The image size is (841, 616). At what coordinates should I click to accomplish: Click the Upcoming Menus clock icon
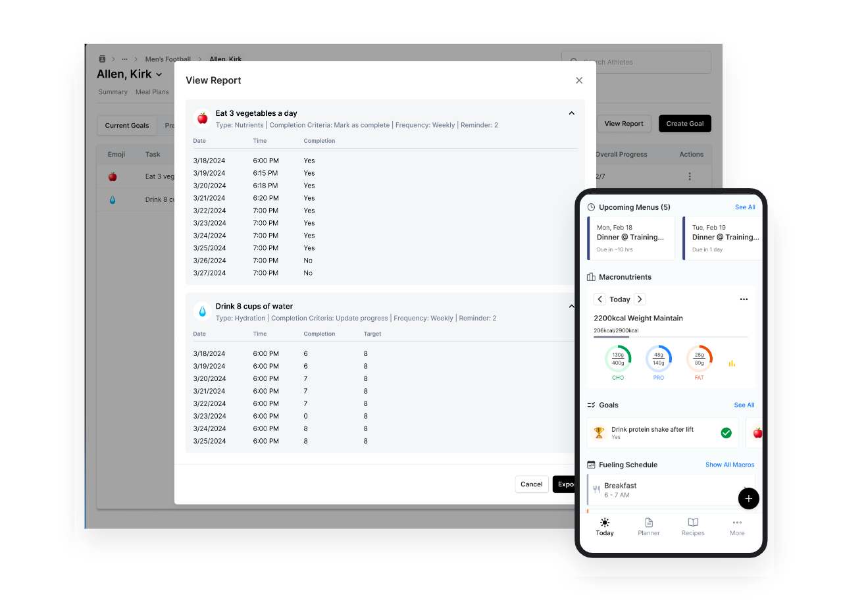tap(591, 207)
